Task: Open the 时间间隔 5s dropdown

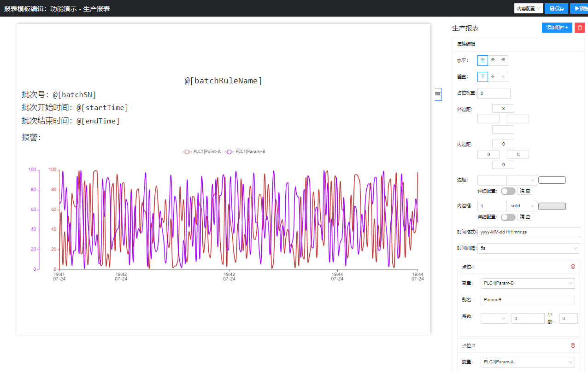Action: click(528, 248)
